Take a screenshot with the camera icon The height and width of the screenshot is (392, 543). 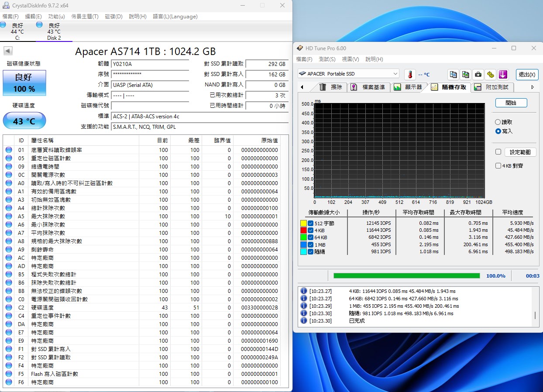478,75
